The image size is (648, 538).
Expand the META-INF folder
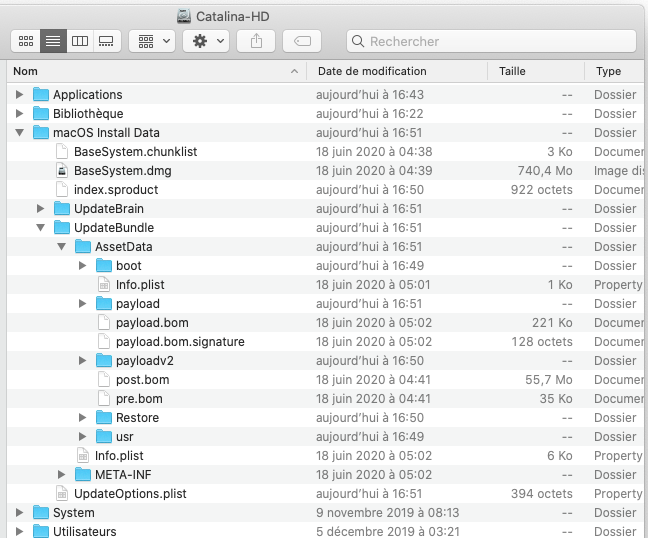point(61,475)
